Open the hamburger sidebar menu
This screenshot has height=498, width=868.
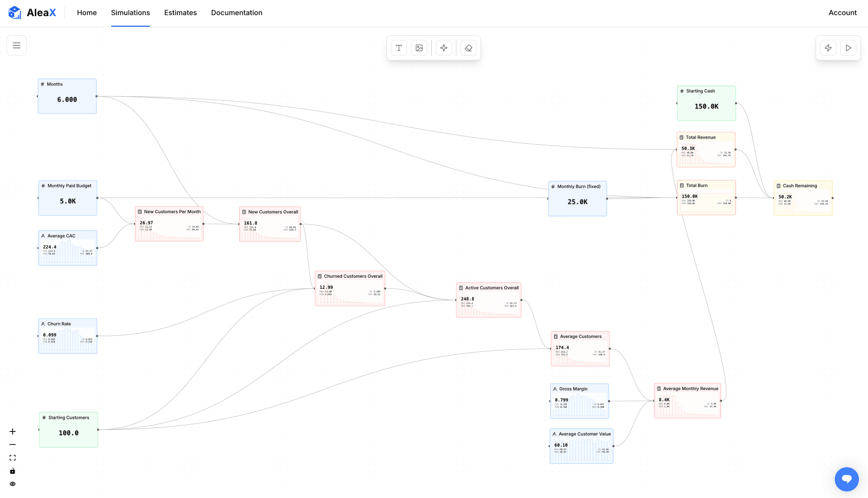[x=17, y=45]
